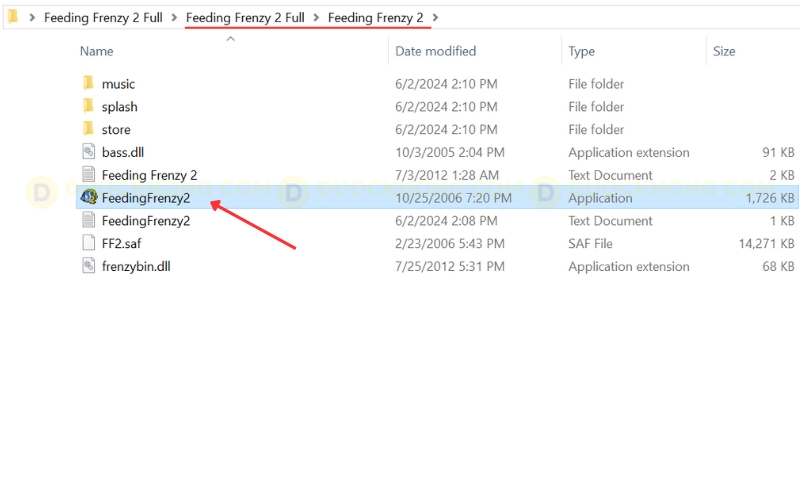The image size is (800, 500).
Task: Click the 1 KB size value
Action: (x=782, y=221)
